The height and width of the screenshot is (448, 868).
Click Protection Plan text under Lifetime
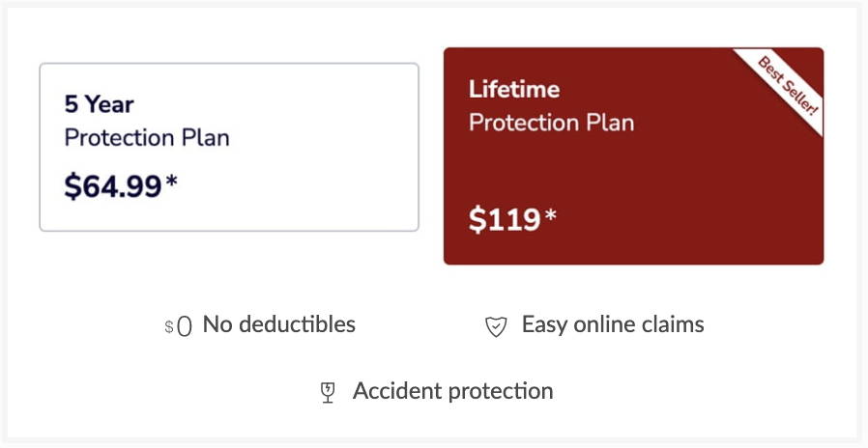[551, 123]
